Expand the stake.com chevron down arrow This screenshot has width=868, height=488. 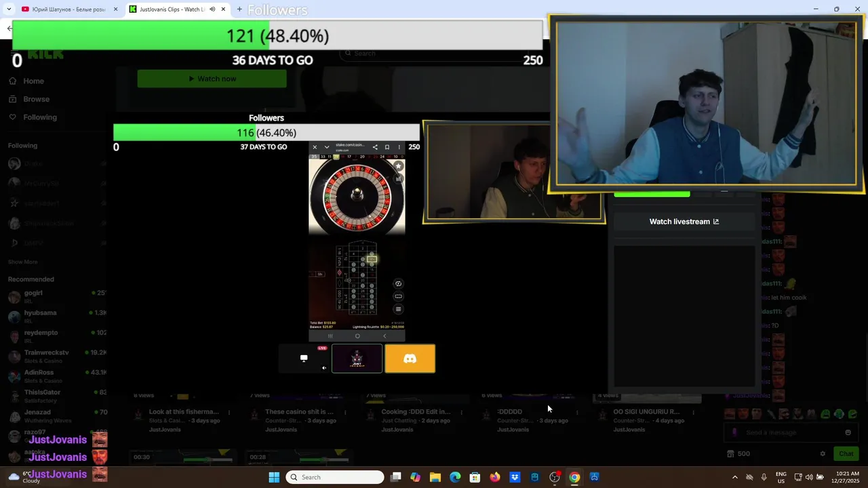click(x=326, y=147)
